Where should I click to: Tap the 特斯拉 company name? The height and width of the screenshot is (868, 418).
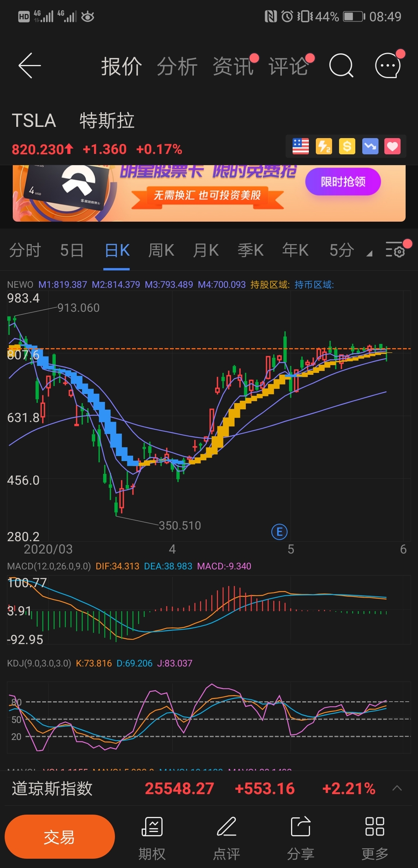[107, 121]
